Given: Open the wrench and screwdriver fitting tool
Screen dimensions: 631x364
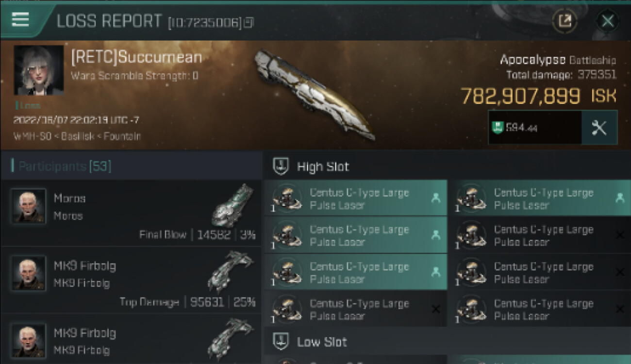Looking at the screenshot, I should (x=600, y=127).
